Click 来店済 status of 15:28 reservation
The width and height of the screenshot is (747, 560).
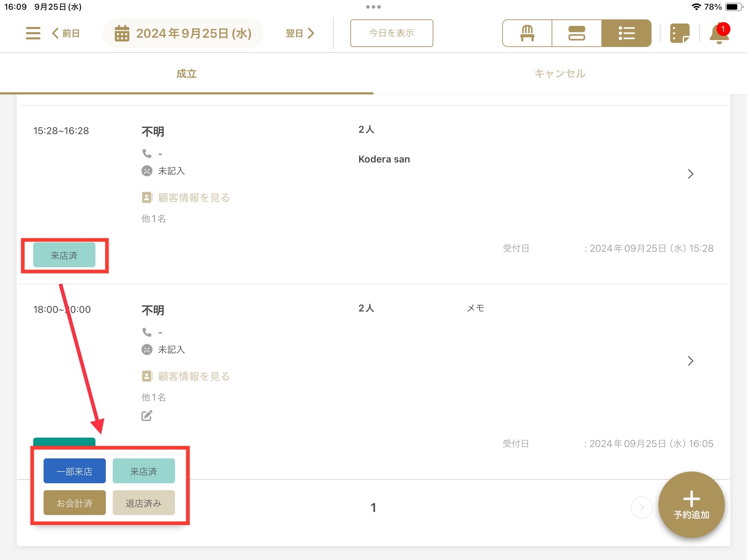tap(64, 255)
